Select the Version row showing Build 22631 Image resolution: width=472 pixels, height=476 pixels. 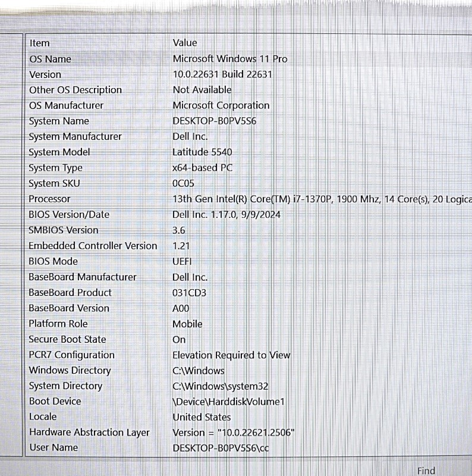pos(45,74)
